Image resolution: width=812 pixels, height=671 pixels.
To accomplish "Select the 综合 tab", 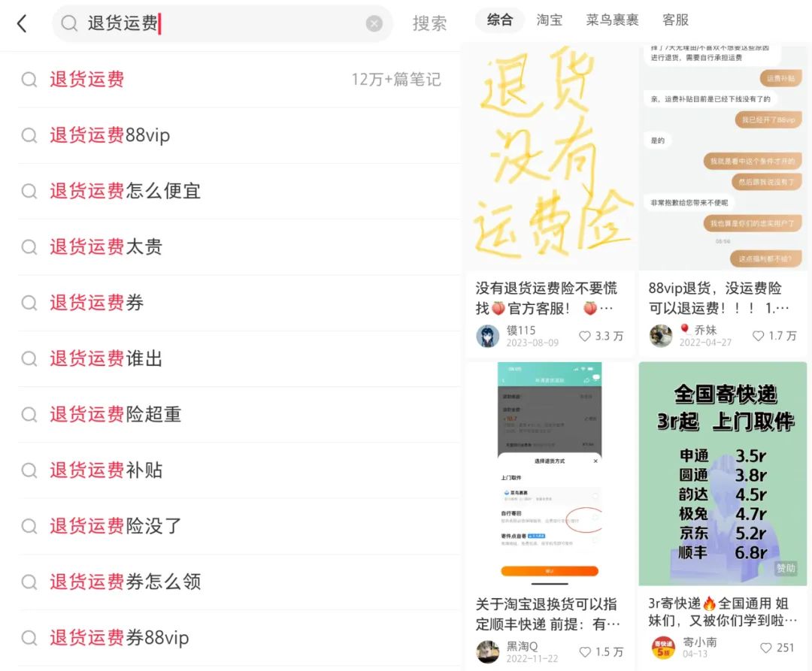I will click(500, 20).
